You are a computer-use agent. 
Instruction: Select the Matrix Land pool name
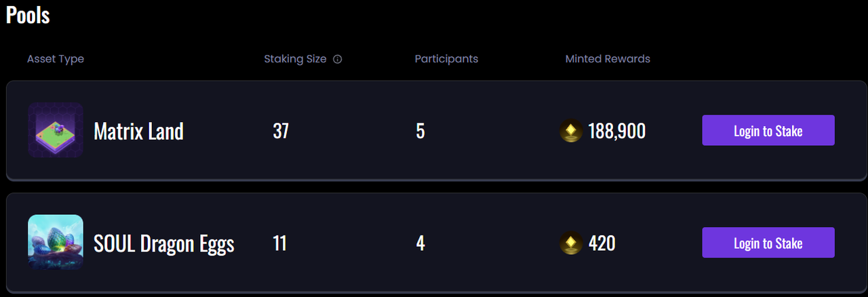138,131
